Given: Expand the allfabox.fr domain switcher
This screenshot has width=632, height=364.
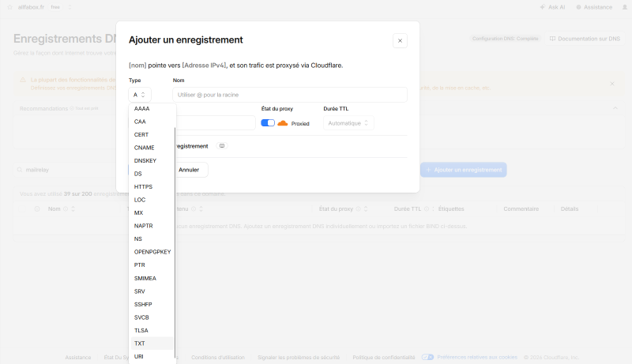Looking at the screenshot, I should [70, 7].
